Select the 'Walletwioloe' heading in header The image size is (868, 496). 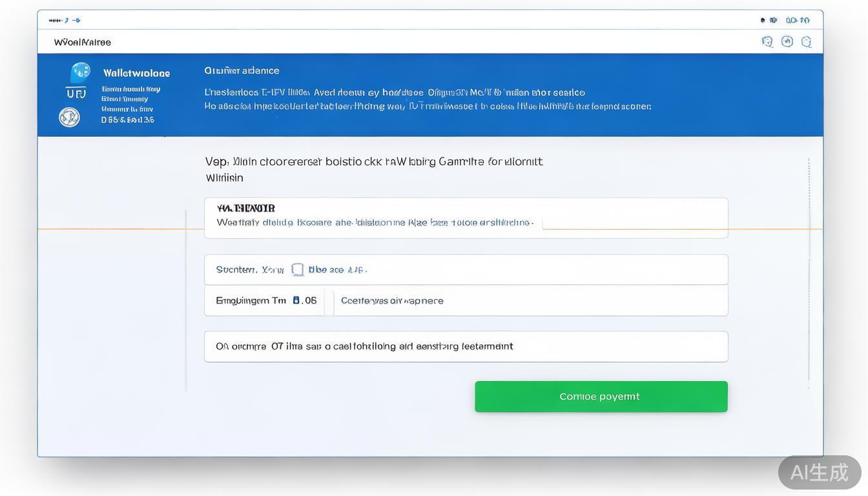coord(136,73)
